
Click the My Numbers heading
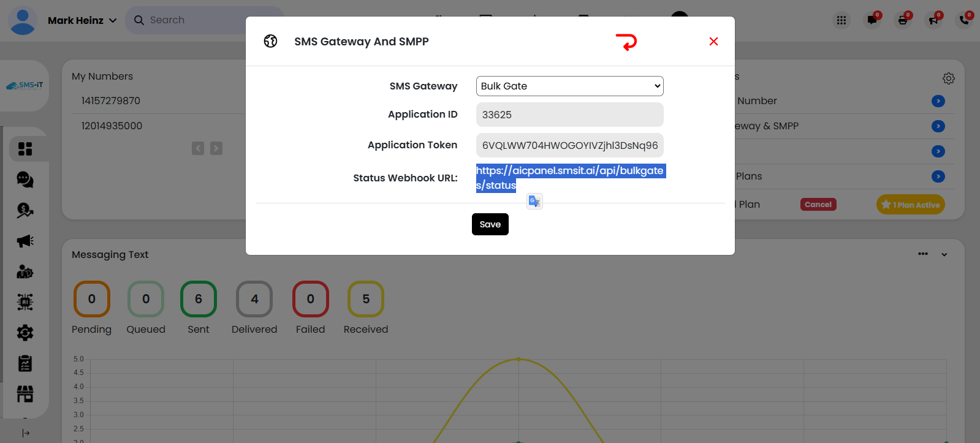(102, 77)
